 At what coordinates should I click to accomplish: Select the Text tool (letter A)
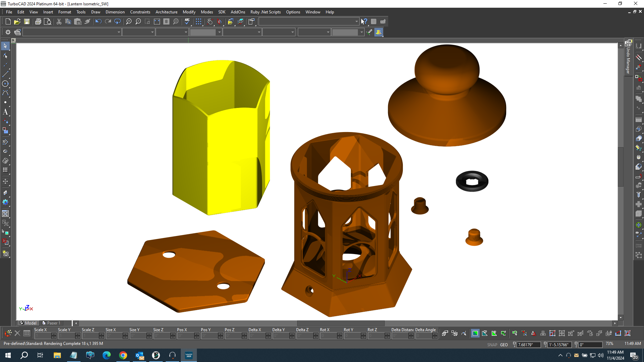pyautogui.click(x=5, y=112)
